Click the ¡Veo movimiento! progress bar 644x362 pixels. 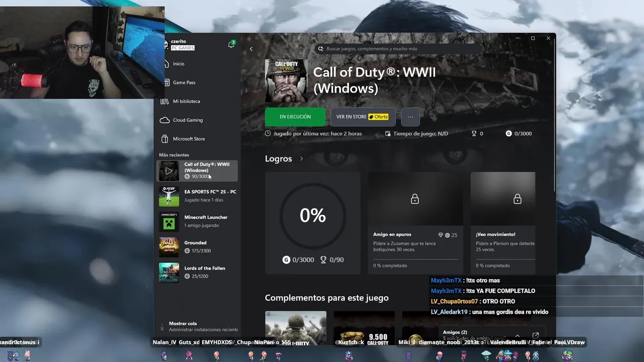[x=506, y=259]
